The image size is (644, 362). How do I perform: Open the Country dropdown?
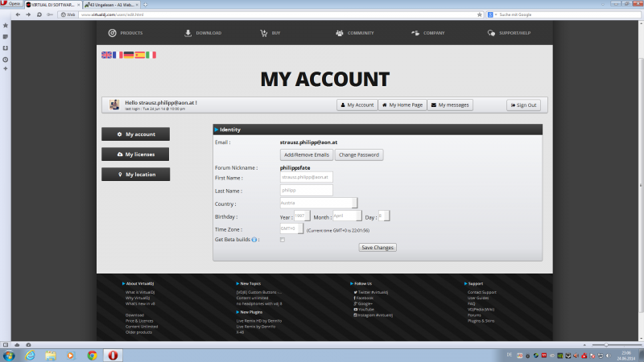tap(318, 204)
